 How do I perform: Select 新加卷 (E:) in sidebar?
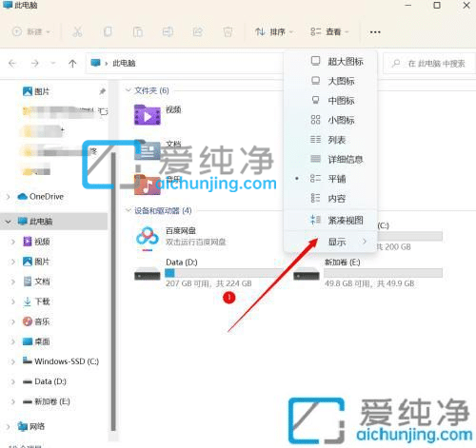(x=47, y=401)
